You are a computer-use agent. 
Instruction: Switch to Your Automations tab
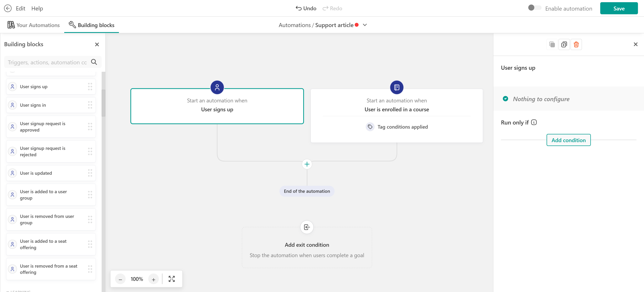pyautogui.click(x=34, y=25)
